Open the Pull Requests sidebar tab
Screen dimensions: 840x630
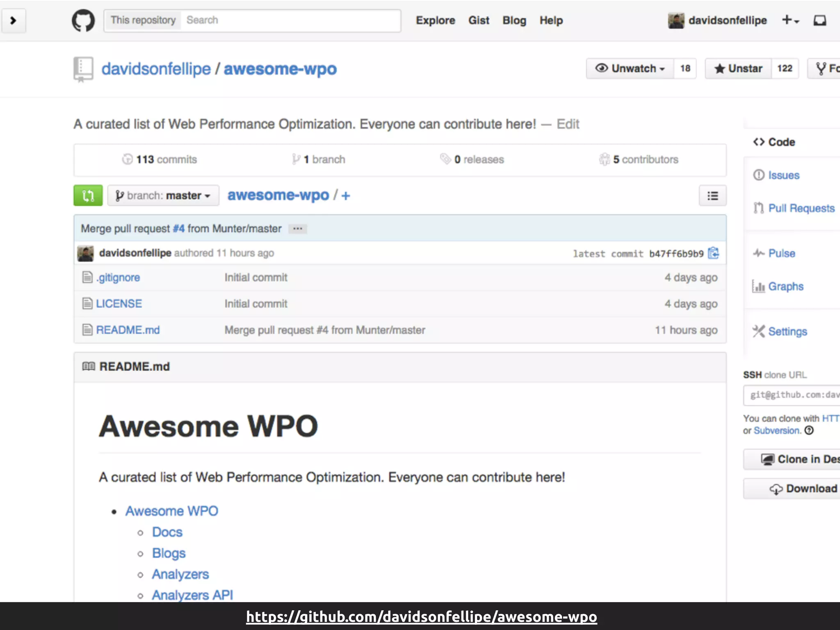point(801,208)
